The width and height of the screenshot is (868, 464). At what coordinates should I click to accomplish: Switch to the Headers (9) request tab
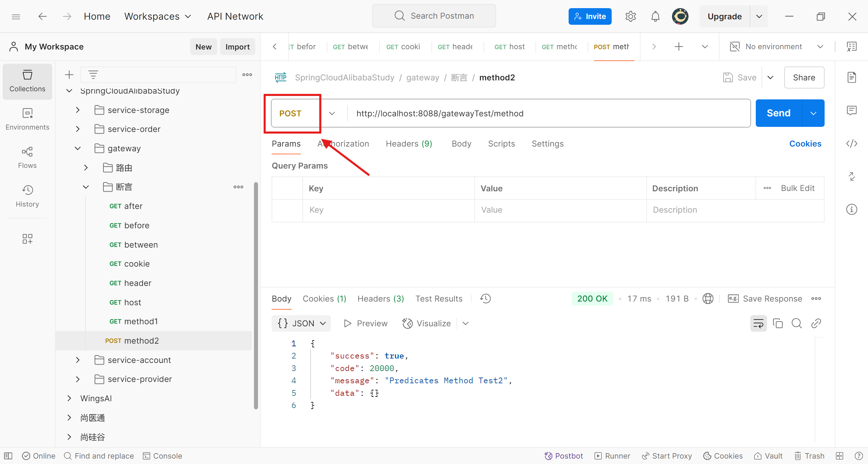coord(409,144)
